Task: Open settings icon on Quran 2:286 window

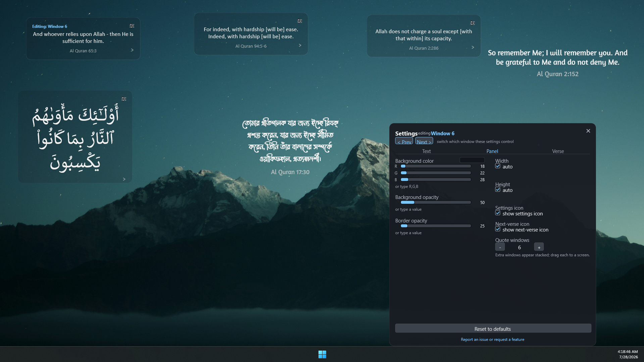Action: point(473,23)
